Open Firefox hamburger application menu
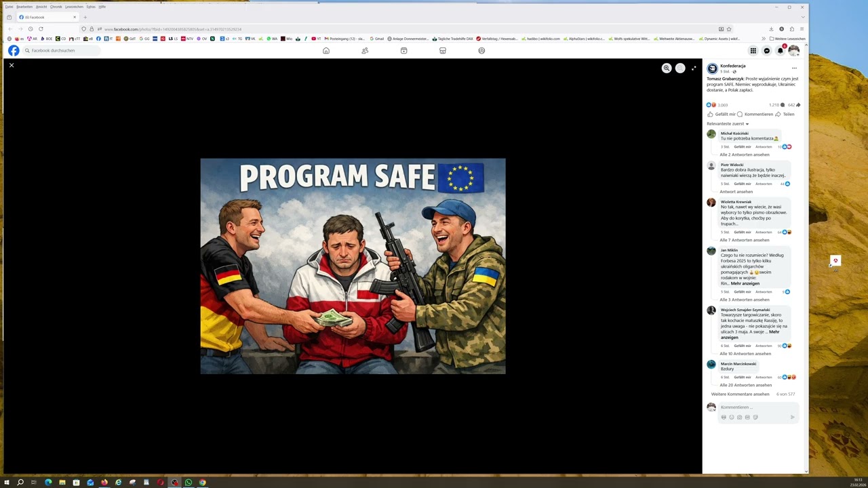 802,29
